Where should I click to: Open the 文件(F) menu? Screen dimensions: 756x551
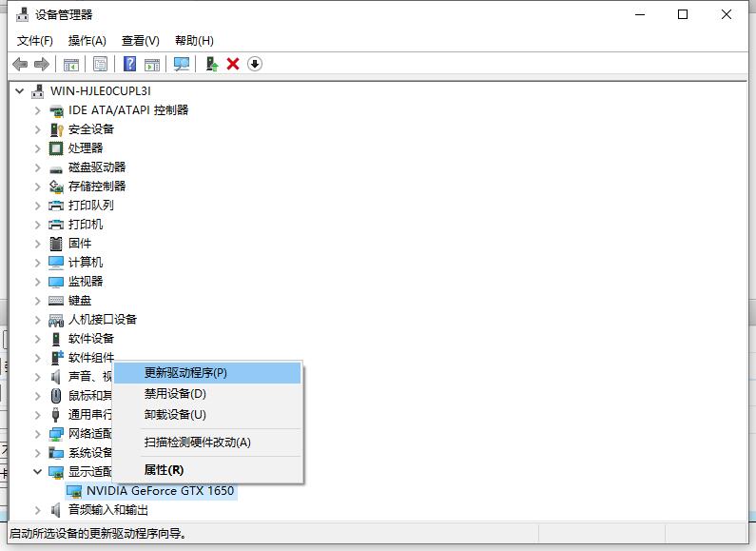35,41
